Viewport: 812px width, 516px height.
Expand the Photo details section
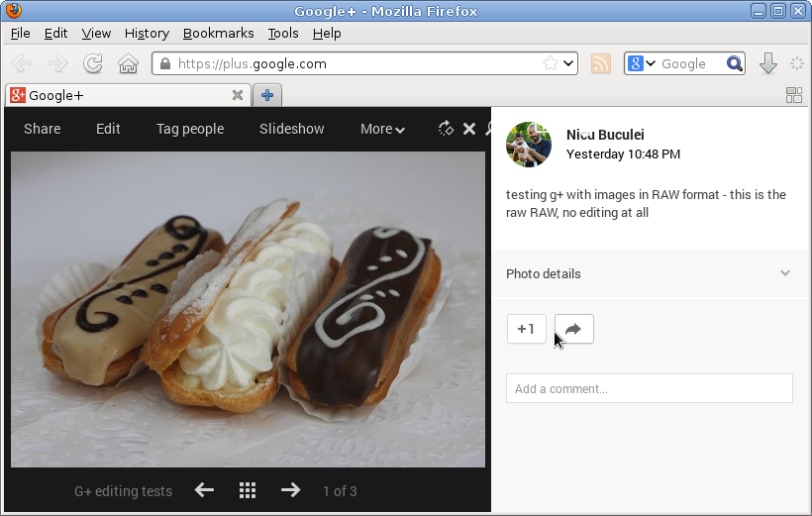(x=650, y=273)
